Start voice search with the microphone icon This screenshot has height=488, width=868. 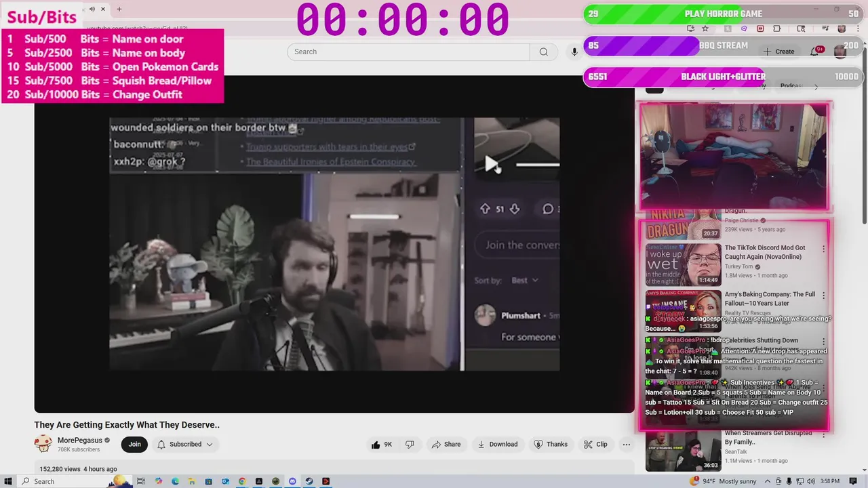point(574,52)
